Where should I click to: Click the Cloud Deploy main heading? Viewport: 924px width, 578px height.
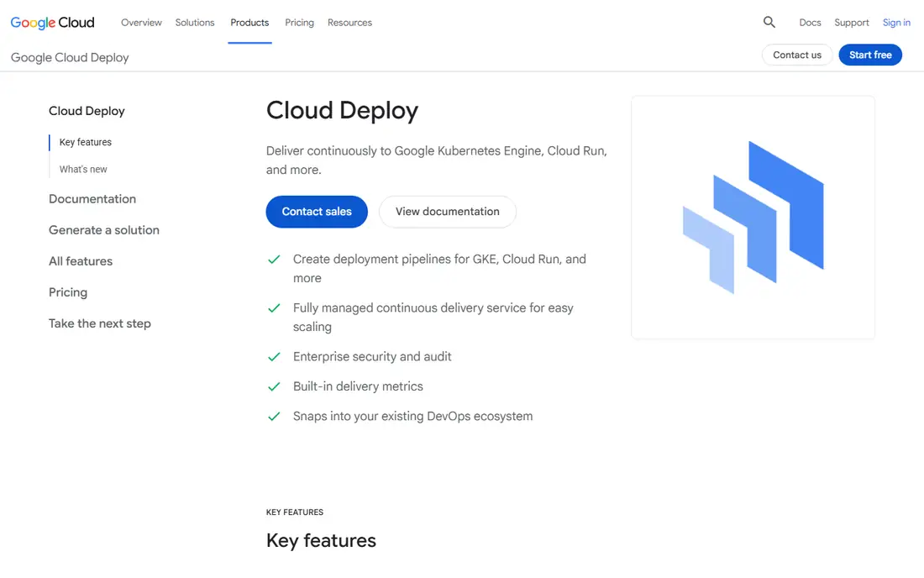343,111
